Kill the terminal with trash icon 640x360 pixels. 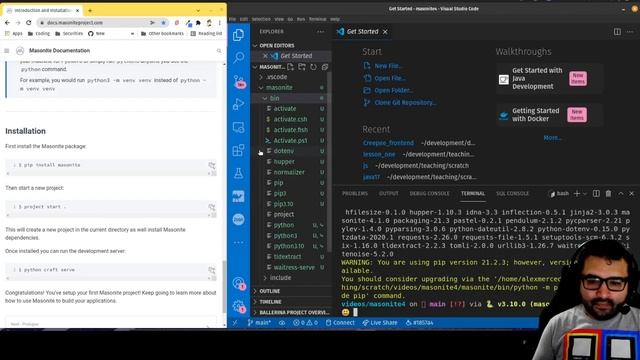coord(608,193)
